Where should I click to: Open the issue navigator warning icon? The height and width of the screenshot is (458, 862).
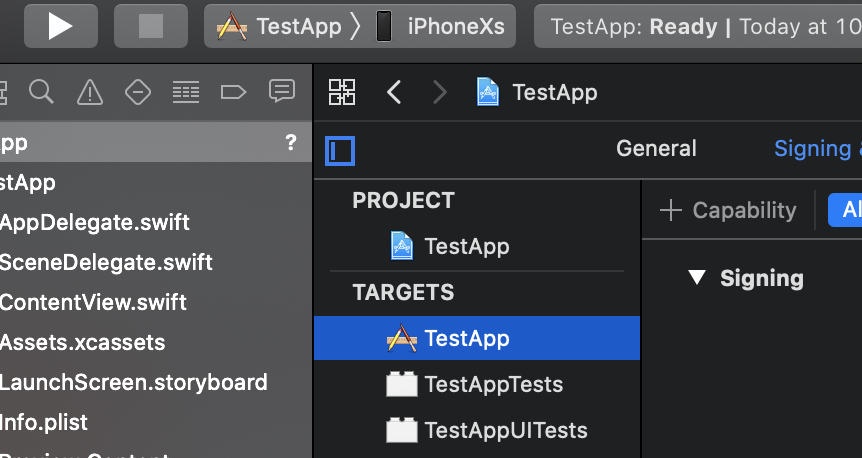tap(90, 93)
